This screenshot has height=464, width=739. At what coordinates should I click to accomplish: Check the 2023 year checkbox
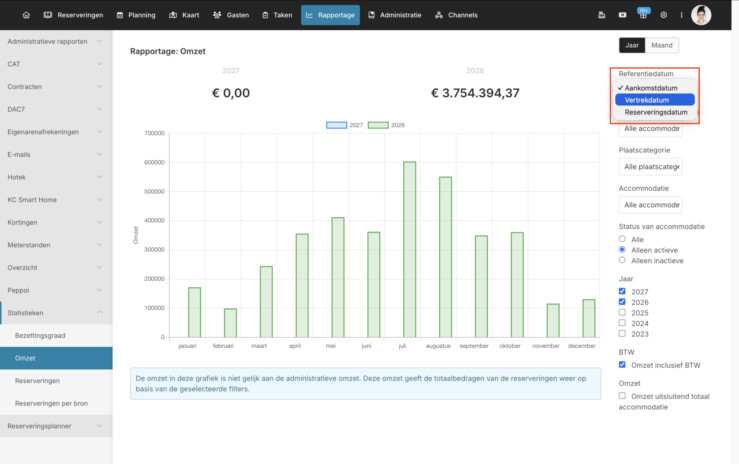pos(622,334)
